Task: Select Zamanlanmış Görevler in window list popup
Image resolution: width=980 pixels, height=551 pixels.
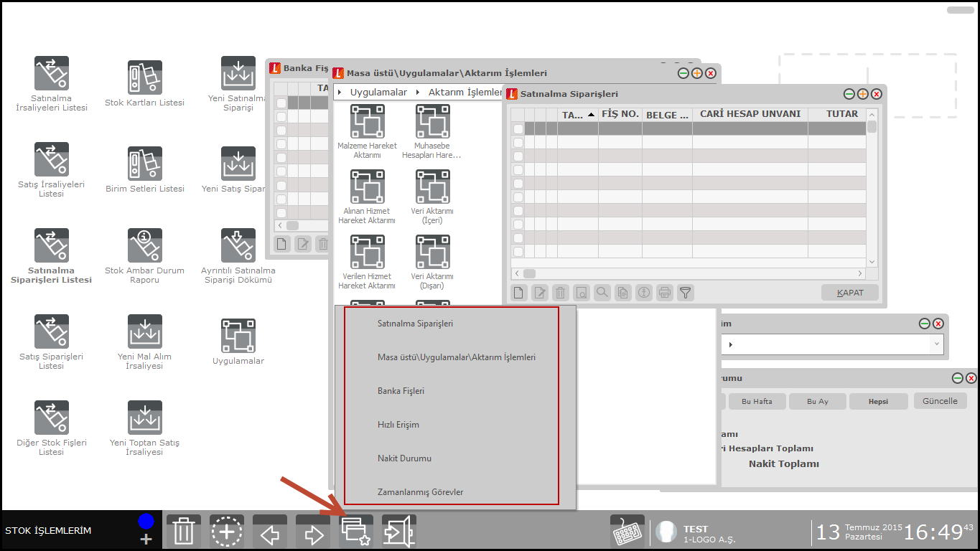Action: click(x=420, y=492)
